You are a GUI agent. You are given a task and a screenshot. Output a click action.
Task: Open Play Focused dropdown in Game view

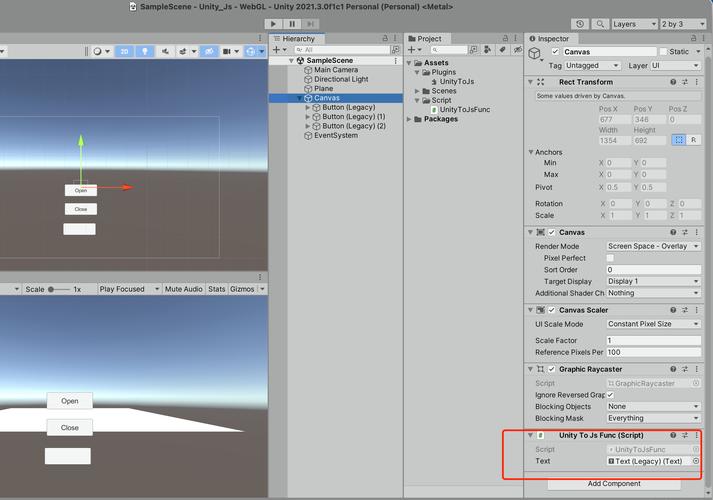tap(129, 289)
